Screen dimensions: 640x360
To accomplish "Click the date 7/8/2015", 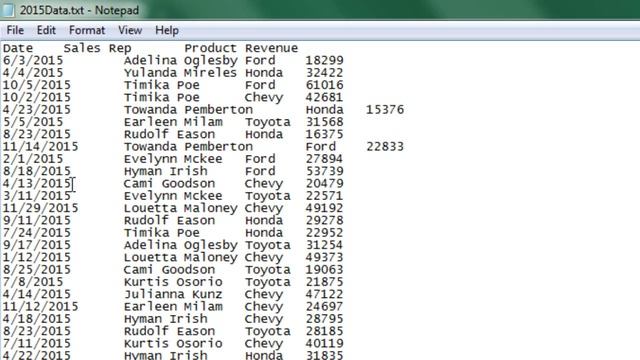I will pyautogui.click(x=33, y=282).
